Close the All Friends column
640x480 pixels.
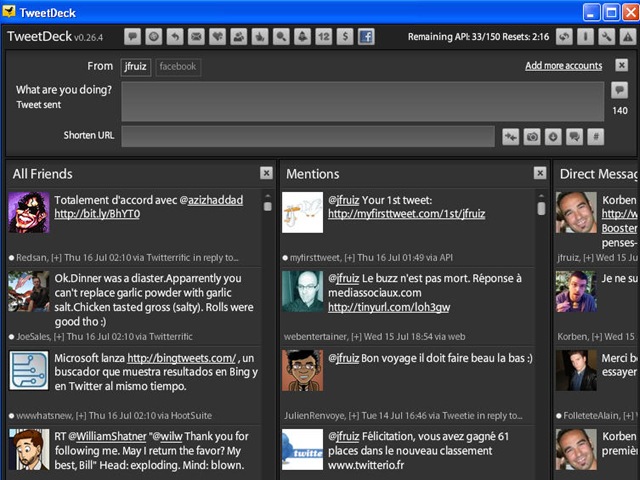pos(266,173)
